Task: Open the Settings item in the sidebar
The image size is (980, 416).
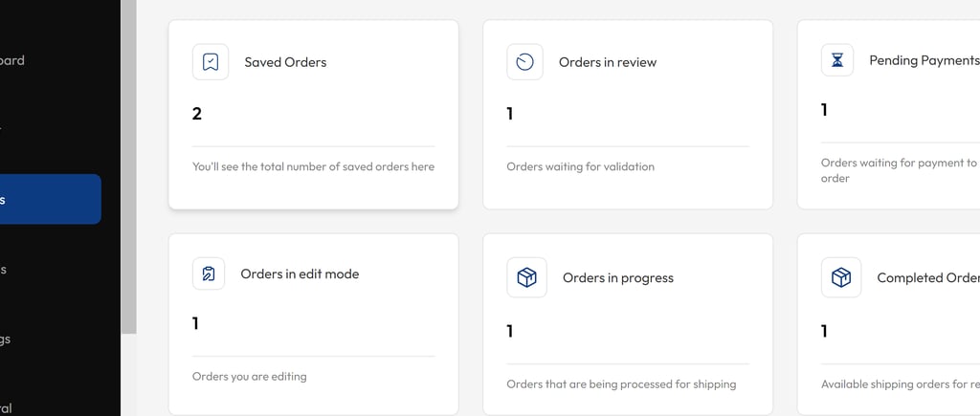Action: coord(6,339)
